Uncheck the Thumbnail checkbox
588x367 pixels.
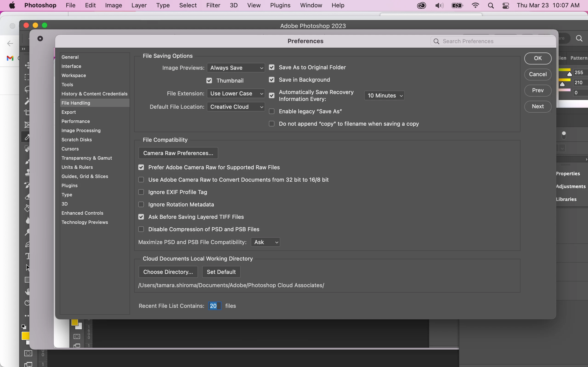[209, 81]
